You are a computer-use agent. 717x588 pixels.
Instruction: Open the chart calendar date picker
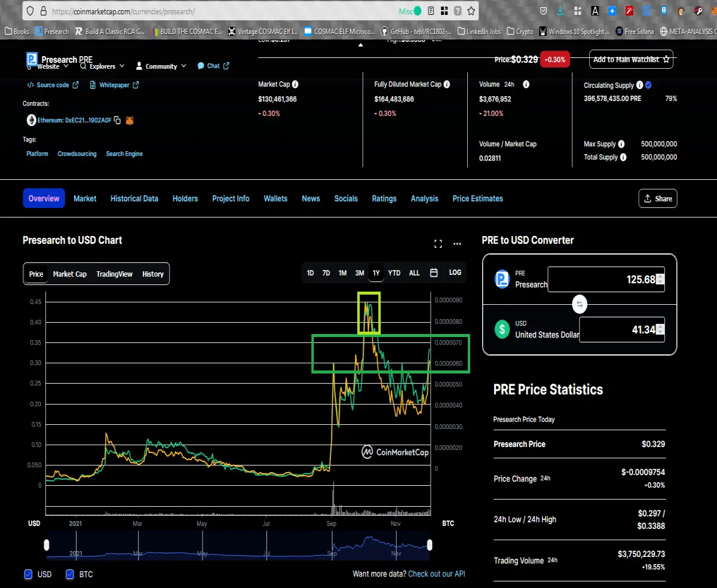point(434,272)
